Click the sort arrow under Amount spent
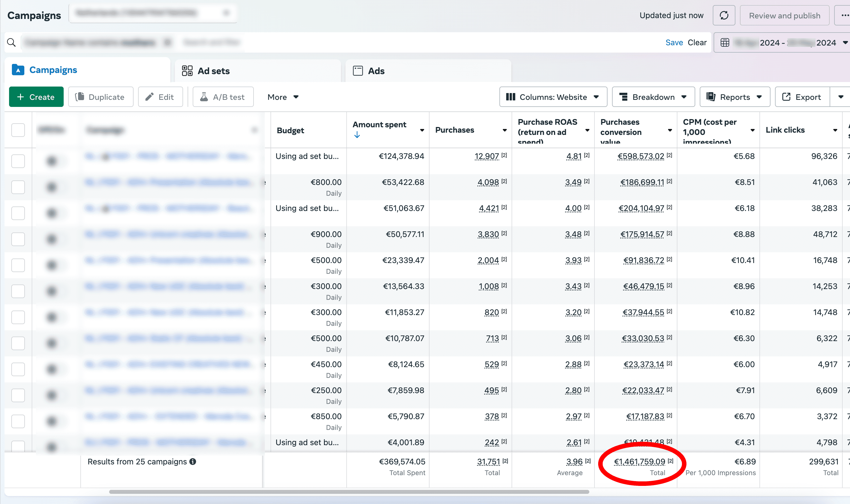Viewport: 850px width, 504px height. tap(357, 135)
